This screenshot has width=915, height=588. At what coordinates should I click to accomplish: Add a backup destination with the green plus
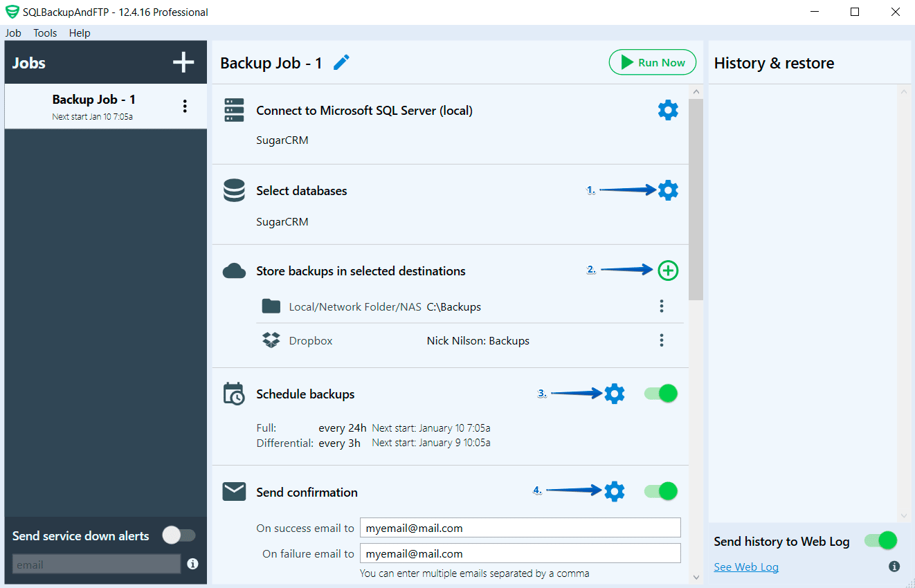point(668,270)
